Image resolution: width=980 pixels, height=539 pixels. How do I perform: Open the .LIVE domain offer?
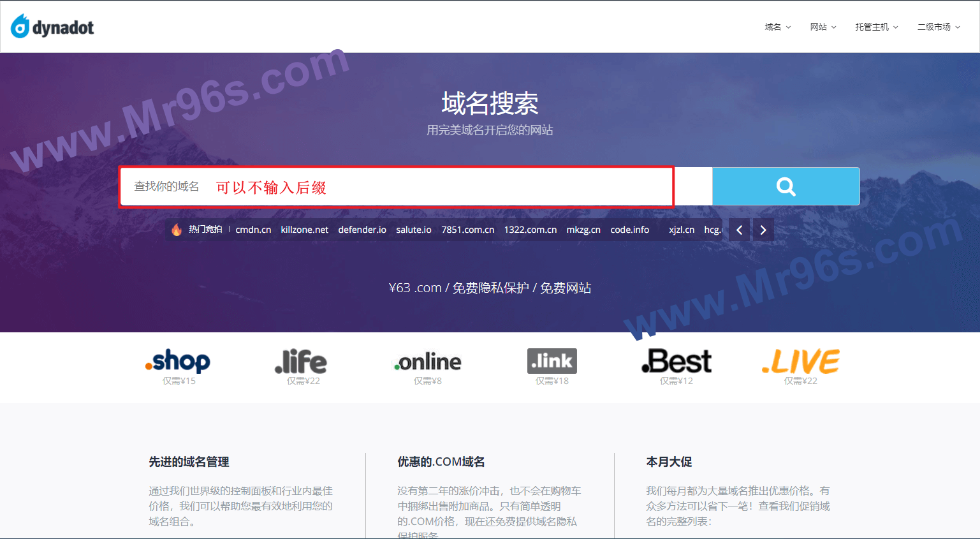pos(801,361)
